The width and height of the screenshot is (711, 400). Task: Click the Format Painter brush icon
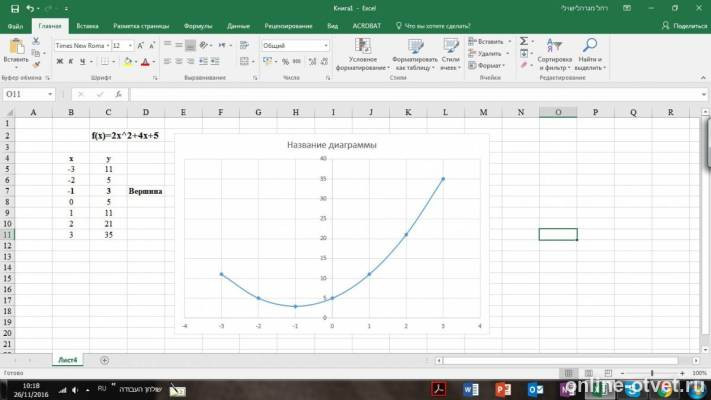coord(36,64)
